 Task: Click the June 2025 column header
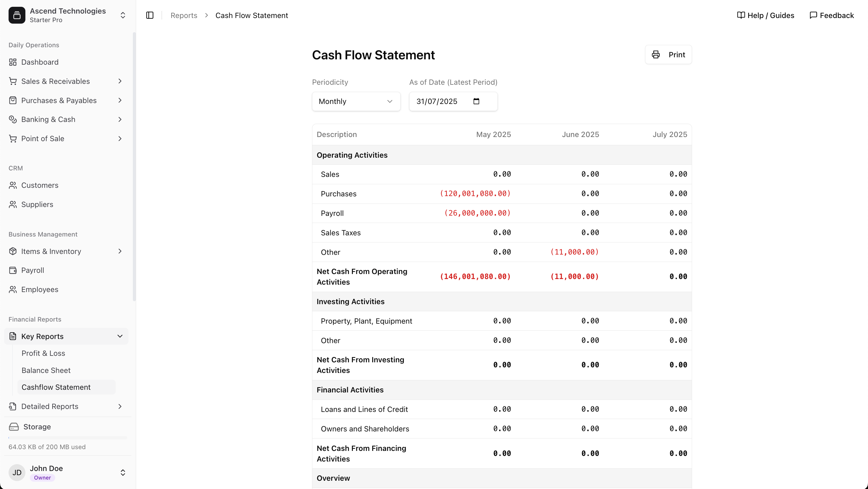click(x=580, y=134)
